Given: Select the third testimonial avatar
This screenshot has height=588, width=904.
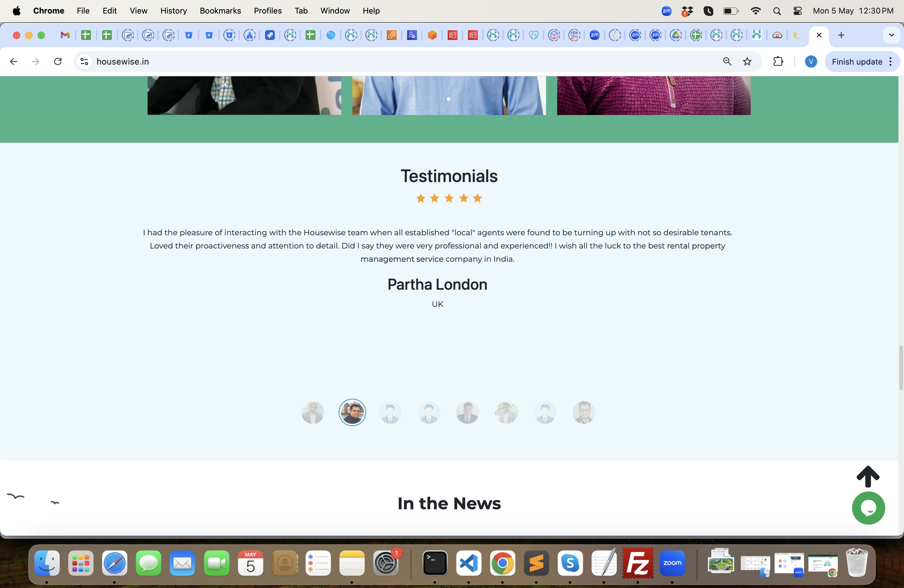Looking at the screenshot, I should (x=390, y=412).
